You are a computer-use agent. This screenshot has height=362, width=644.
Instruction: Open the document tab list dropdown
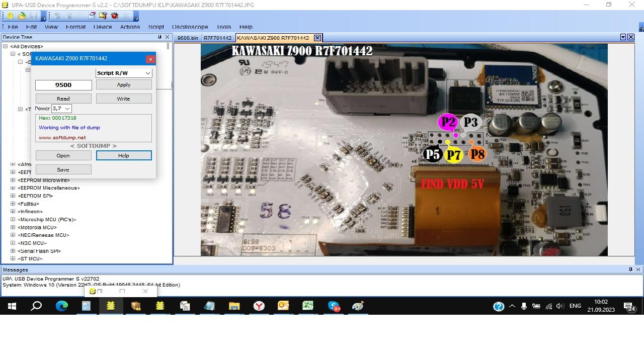click(623, 37)
